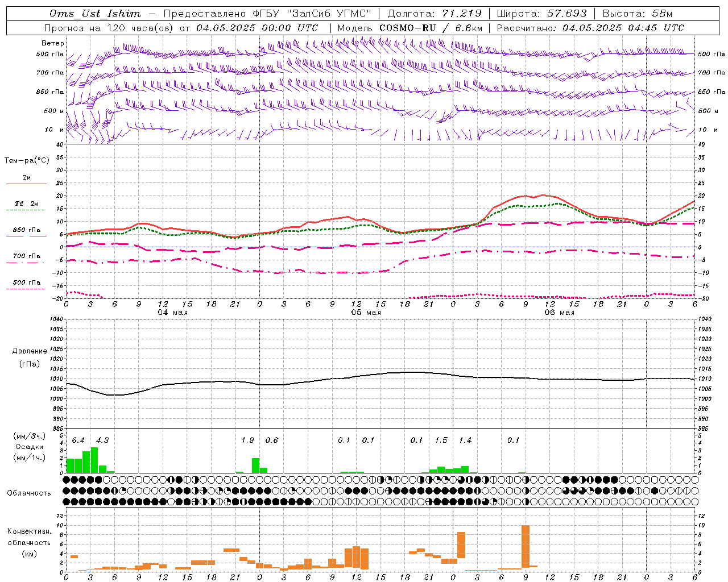Click the Тем-ра(°C) axis label
This screenshot has height=582, width=728.
pyautogui.click(x=27, y=161)
